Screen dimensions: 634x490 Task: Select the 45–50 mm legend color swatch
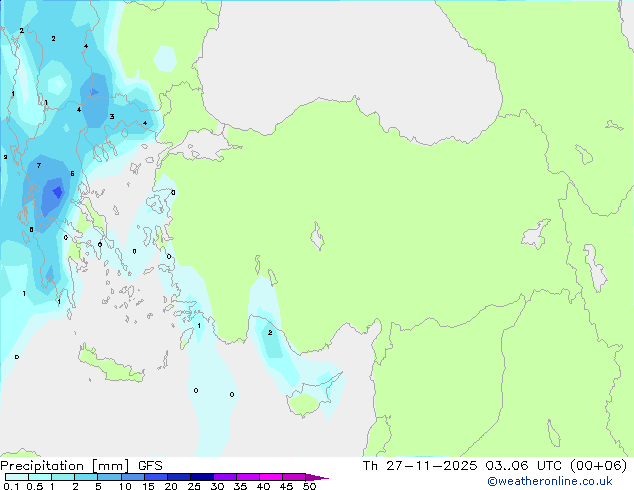point(294,477)
